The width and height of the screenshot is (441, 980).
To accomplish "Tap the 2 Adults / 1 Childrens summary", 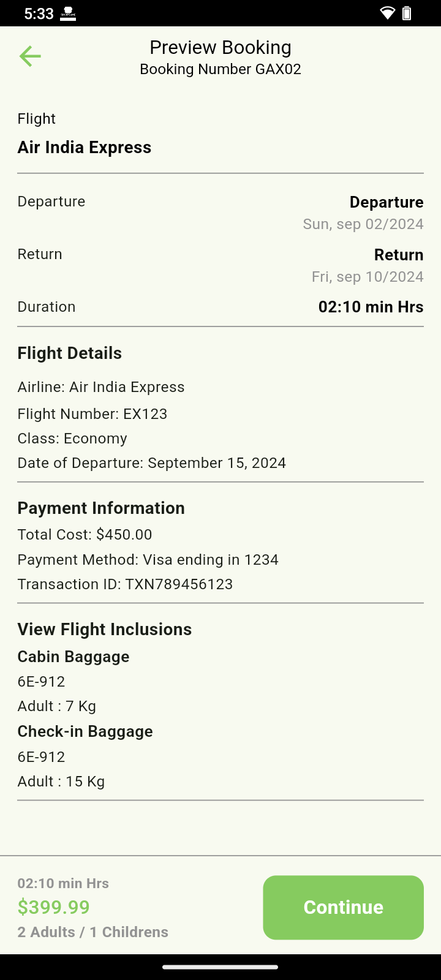I will (93, 932).
